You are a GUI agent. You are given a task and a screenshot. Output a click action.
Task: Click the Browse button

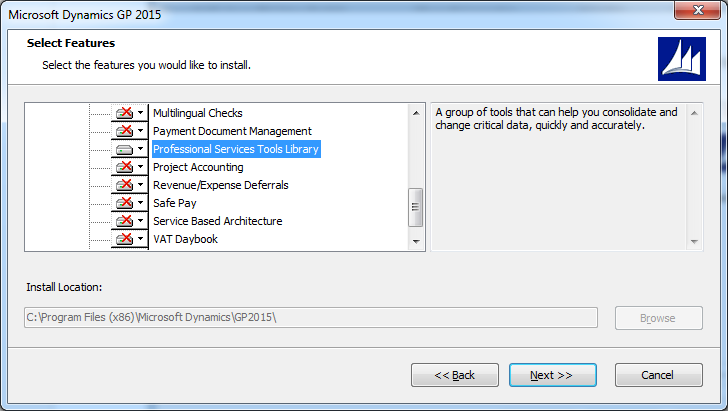(658, 318)
